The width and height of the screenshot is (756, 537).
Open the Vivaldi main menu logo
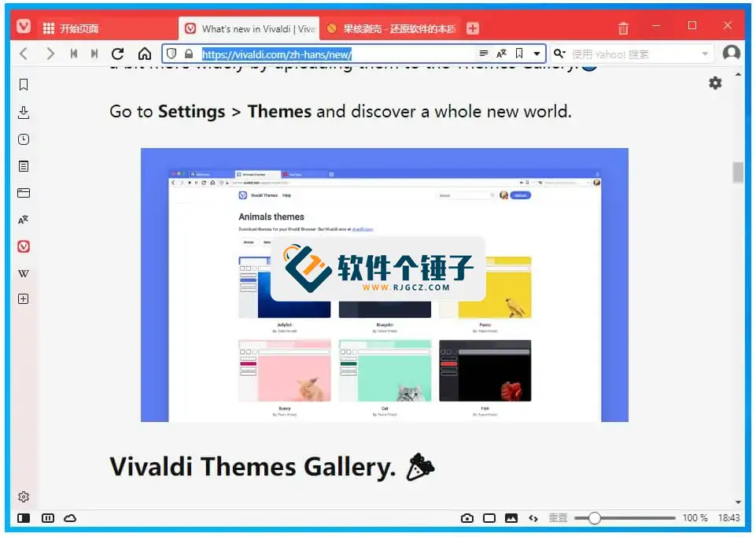click(x=23, y=26)
